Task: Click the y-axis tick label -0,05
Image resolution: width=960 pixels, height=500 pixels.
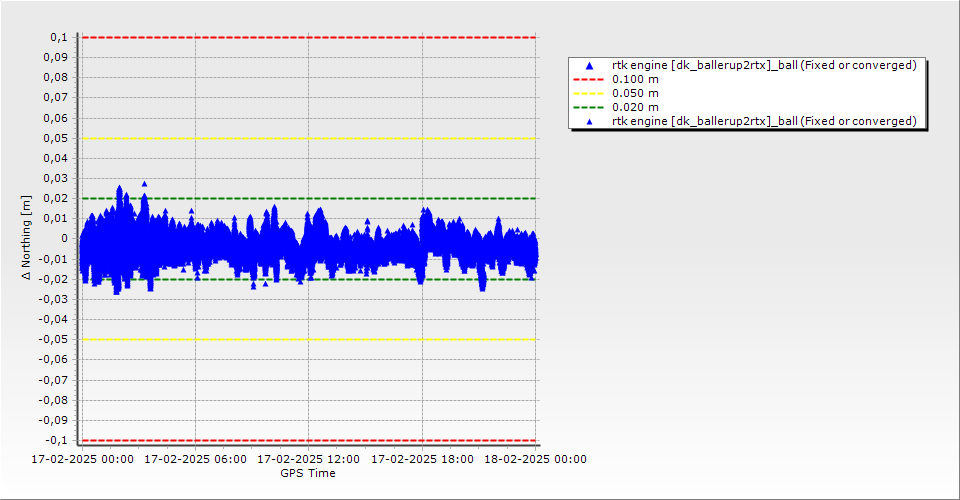Action: click(54, 340)
